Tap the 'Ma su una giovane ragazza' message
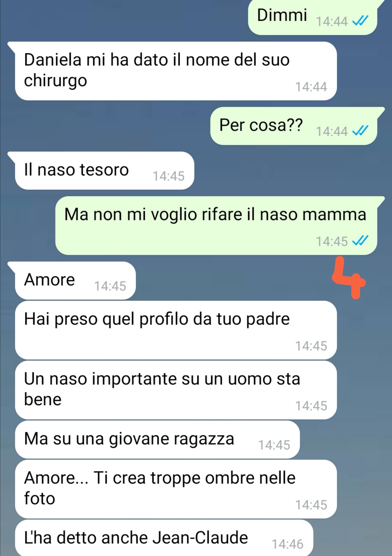 tap(157, 440)
